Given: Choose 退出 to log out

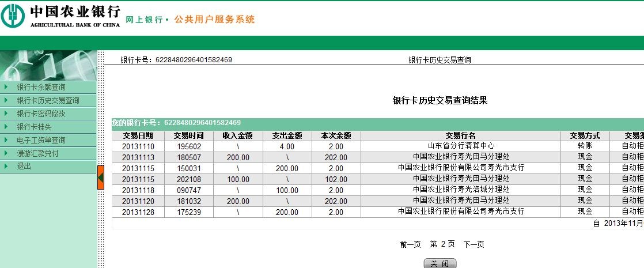Looking at the screenshot, I should tap(24, 167).
